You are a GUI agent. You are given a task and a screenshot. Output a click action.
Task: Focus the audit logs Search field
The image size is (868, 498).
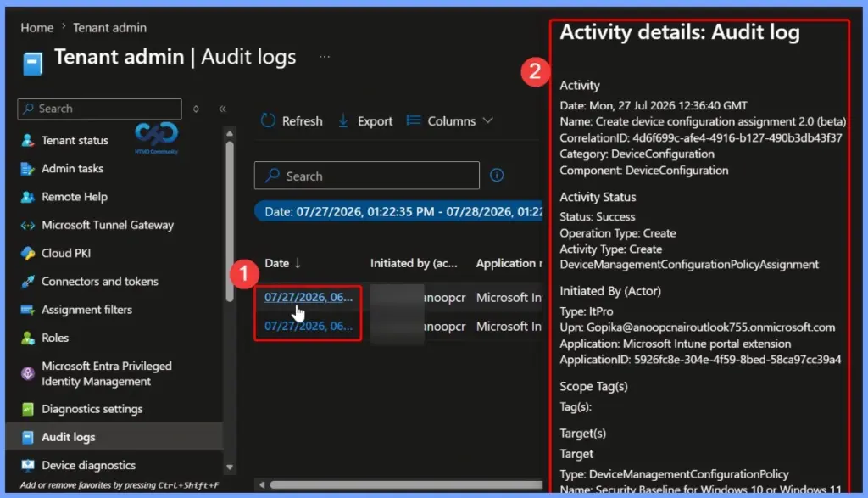click(x=367, y=176)
